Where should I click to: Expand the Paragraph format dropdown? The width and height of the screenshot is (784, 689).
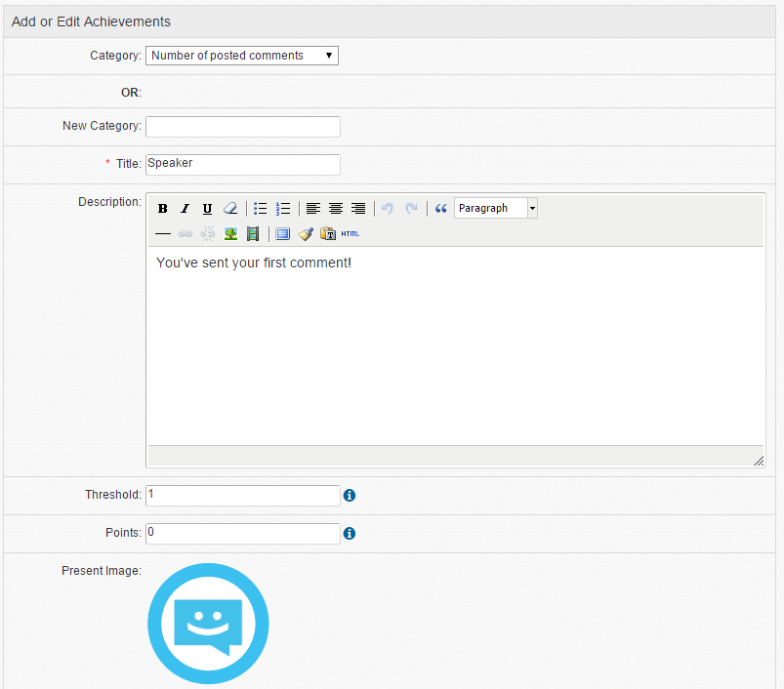[x=495, y=209]
